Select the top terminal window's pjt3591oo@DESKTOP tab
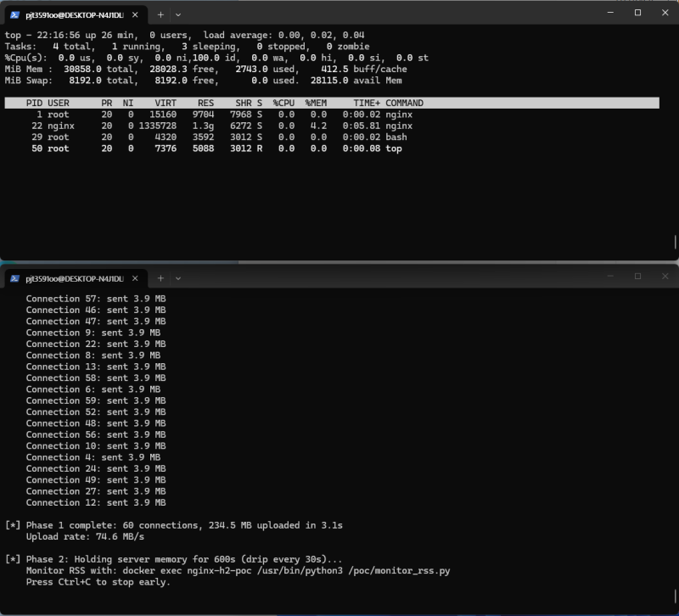 point(76,14)
